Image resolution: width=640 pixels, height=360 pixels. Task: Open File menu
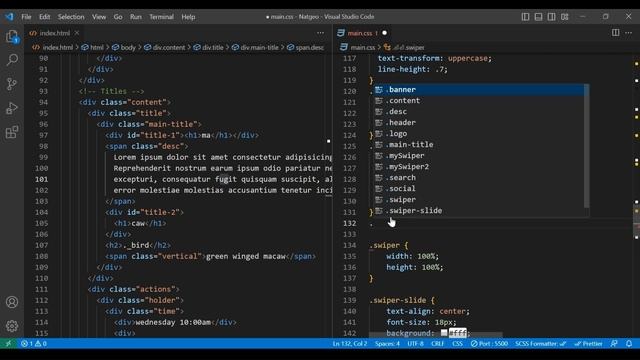pos(26,17)
